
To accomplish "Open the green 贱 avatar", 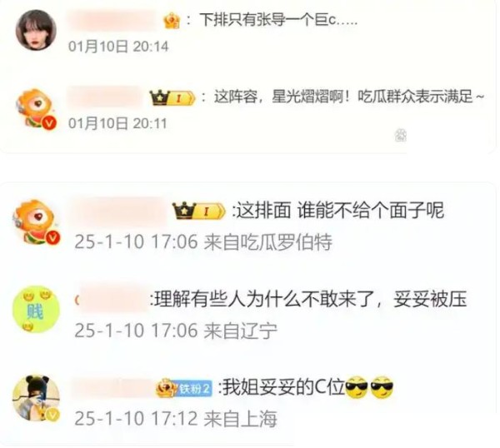I will click(x=36, y=310).
